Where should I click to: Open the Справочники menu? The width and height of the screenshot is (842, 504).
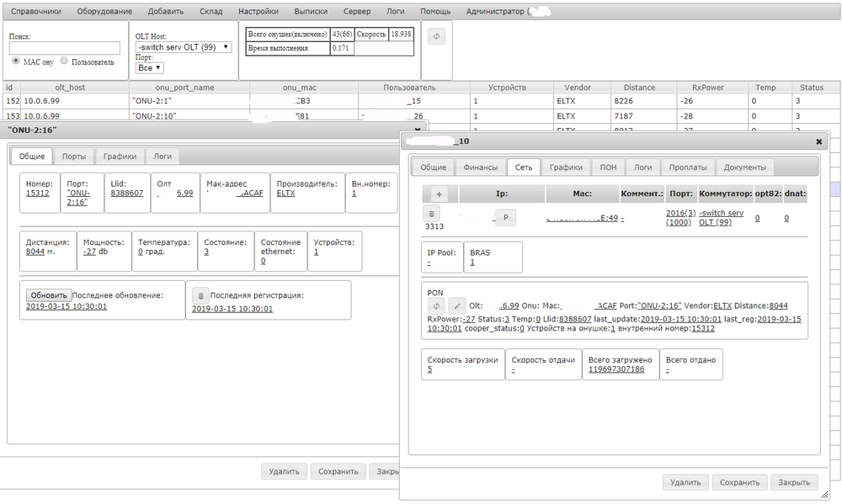pos(35,12)
